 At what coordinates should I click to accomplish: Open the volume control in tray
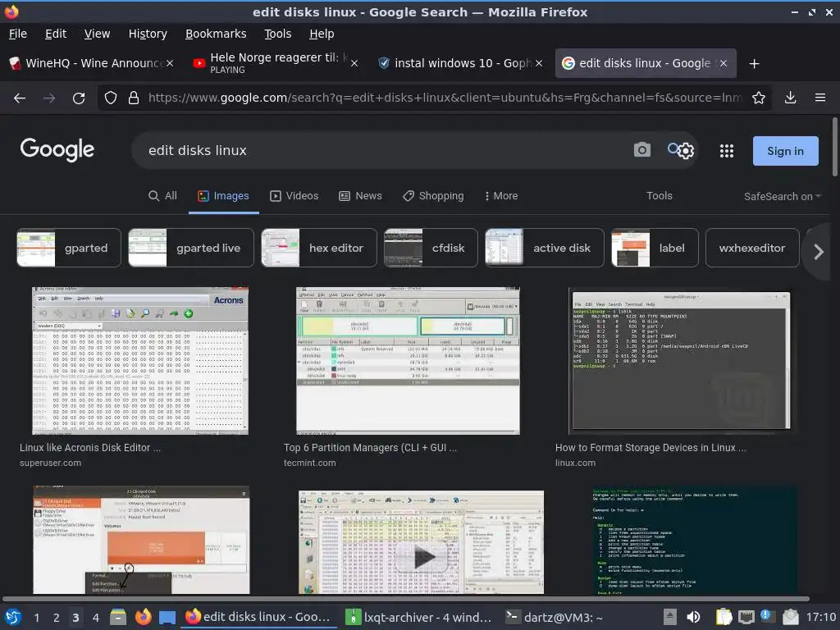pos(693,617)
